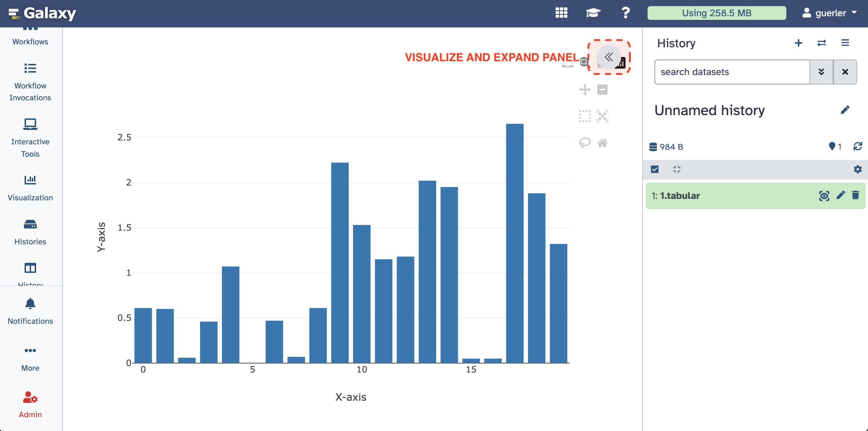Open Visualization in the sidebar
868x431 pixels.
tap(30, 188)
